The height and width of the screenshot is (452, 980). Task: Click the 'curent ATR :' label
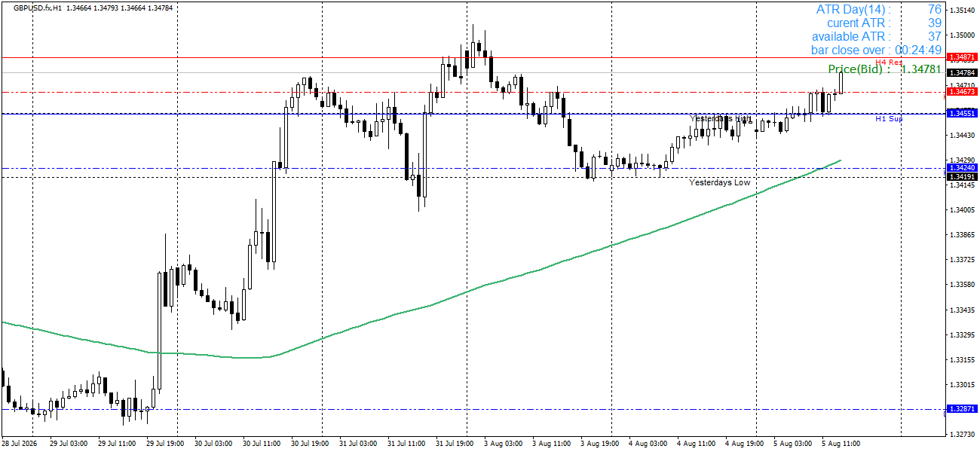[x=859, y=23]
